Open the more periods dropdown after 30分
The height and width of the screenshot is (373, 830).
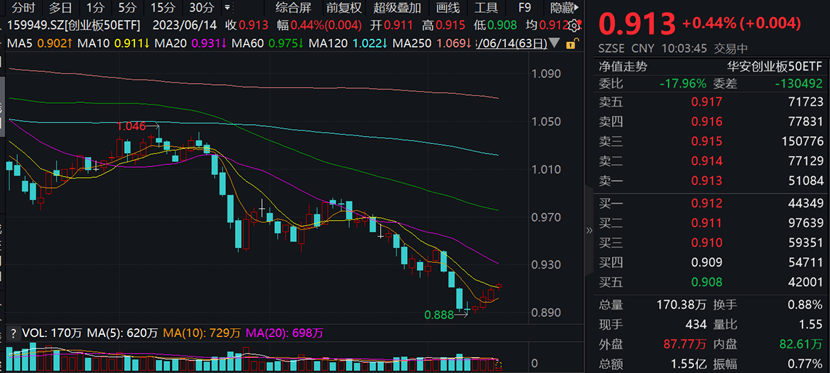pyautogui.click(x=227, y=8)
